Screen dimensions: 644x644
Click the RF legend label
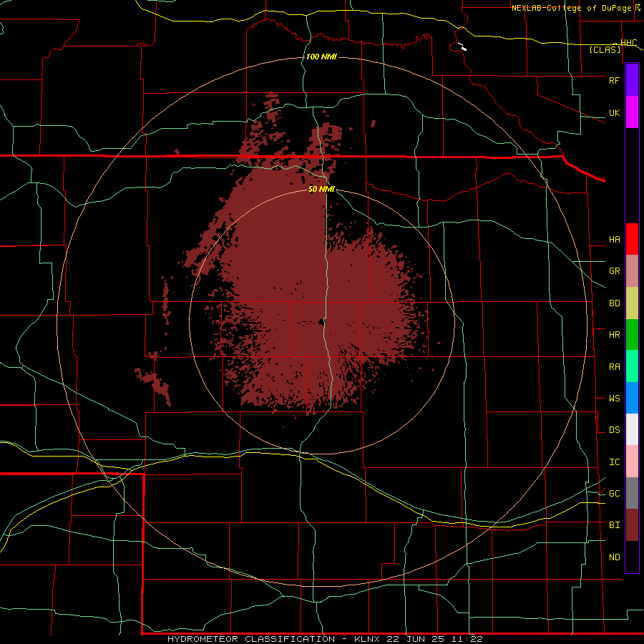(x=614, y=80)
